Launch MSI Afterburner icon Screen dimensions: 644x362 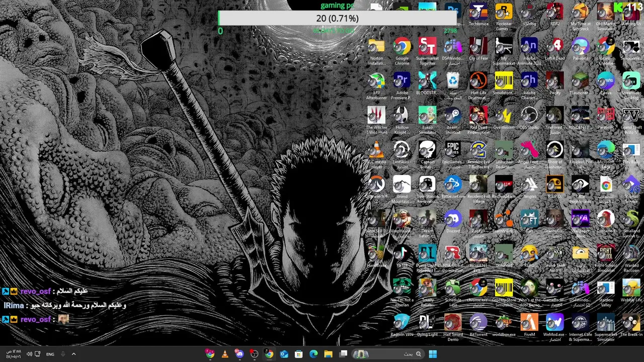tap(376, 86)
